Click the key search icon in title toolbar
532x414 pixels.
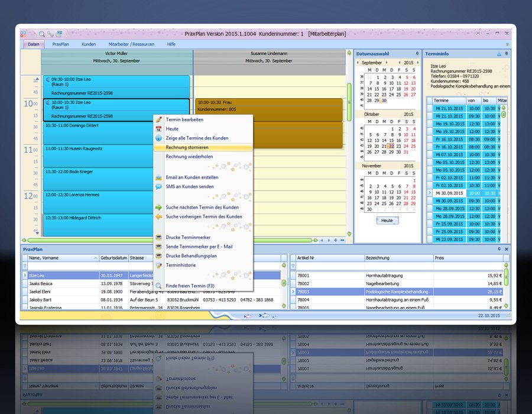[x=50, y=34]
